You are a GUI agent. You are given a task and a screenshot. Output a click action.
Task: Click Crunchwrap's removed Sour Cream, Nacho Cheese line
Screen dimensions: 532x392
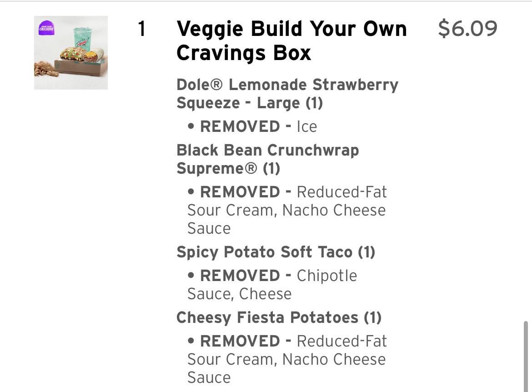286,210
